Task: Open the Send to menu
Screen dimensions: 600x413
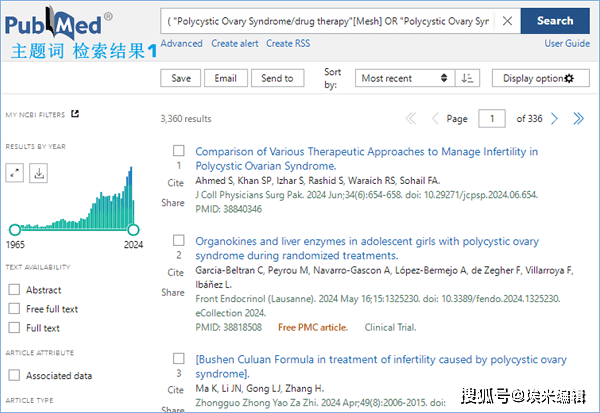Action: point(277,78)
